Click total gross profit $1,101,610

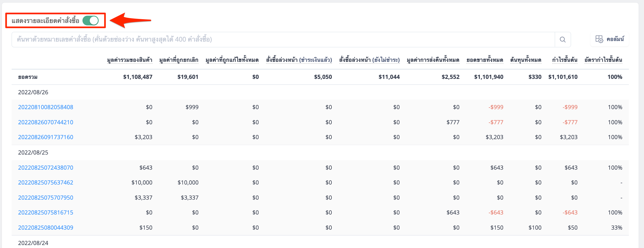click(x=563, y=77)
